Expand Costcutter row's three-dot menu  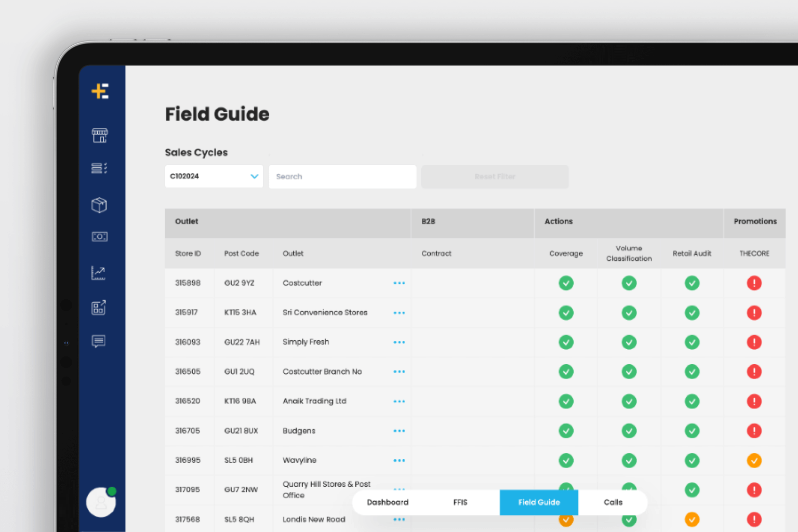click(x=399, y=283)
